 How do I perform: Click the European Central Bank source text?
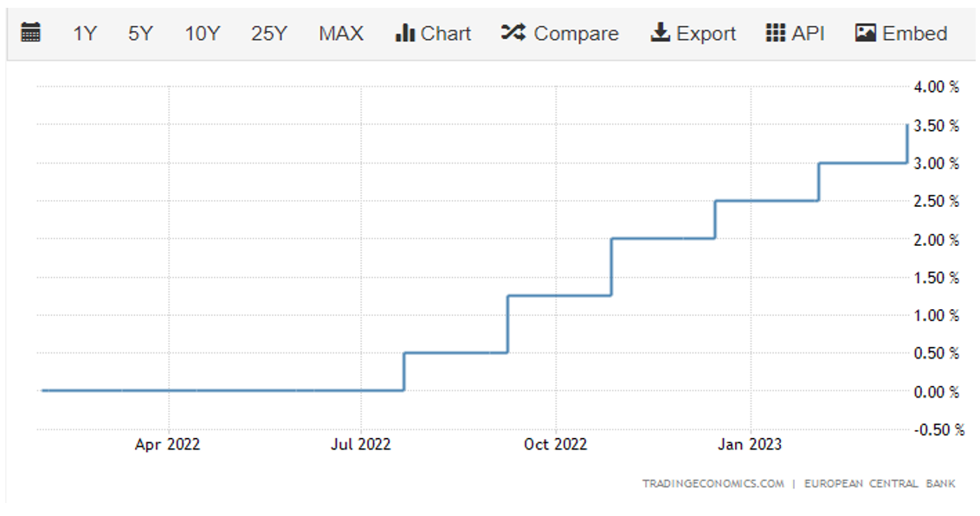tap(880, 483)
